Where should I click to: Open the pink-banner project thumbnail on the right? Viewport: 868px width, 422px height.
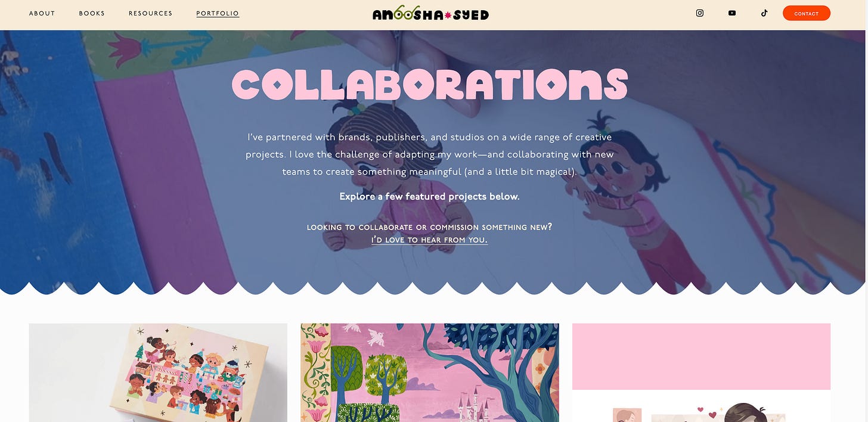pyautogui.click(x=701, y=373)
